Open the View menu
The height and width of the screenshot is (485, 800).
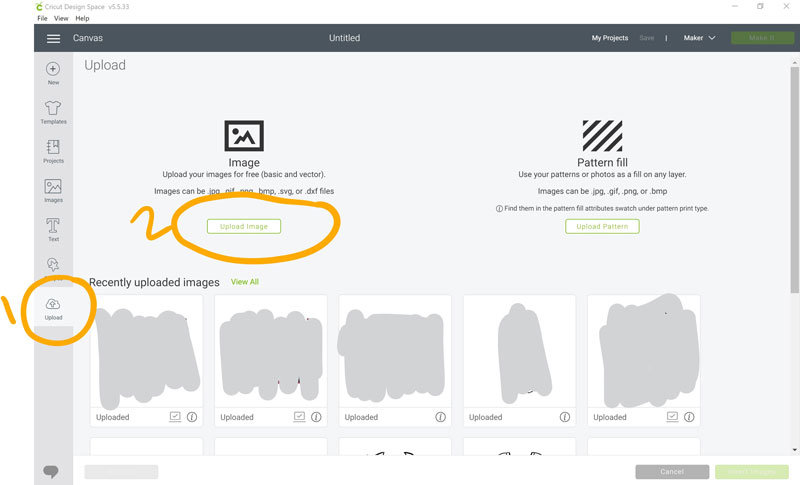[61, 18]
